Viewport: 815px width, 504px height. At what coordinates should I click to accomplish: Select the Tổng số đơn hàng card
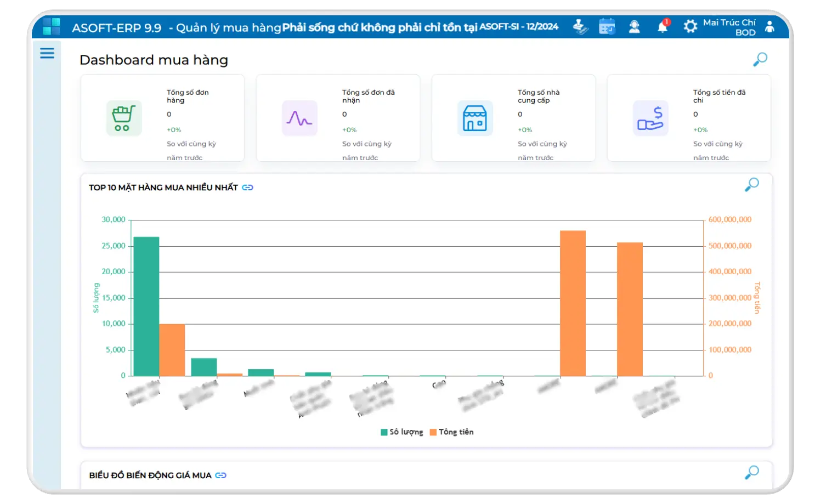click(162, 118)
